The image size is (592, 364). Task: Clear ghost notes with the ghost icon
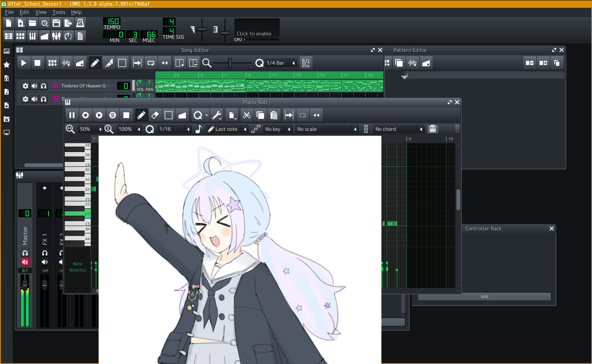click(x=432, y=129)
